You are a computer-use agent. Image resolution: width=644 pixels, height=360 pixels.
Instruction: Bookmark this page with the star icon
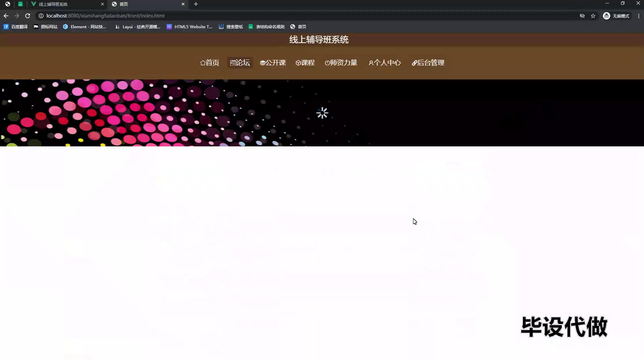coord(593,16)
